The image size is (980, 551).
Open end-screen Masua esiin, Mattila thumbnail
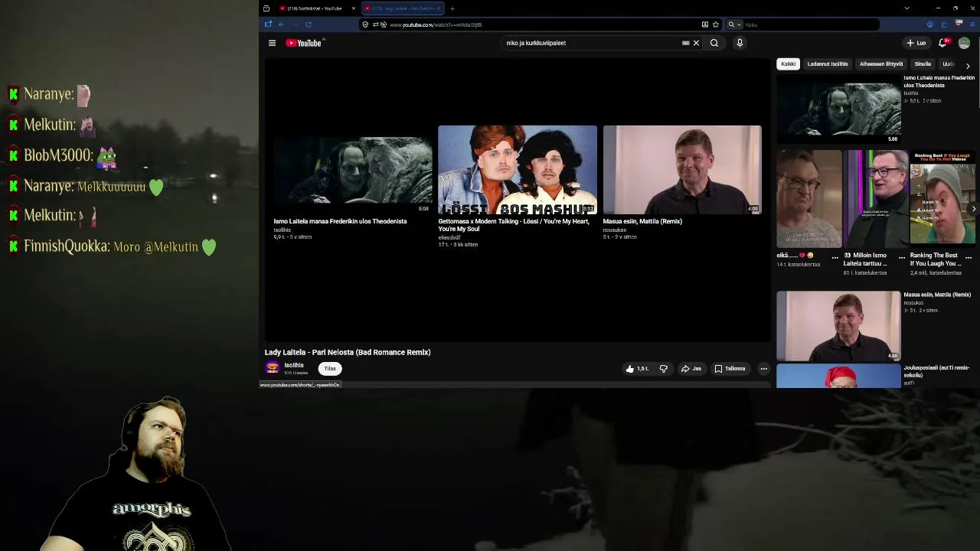coord(682,169)
